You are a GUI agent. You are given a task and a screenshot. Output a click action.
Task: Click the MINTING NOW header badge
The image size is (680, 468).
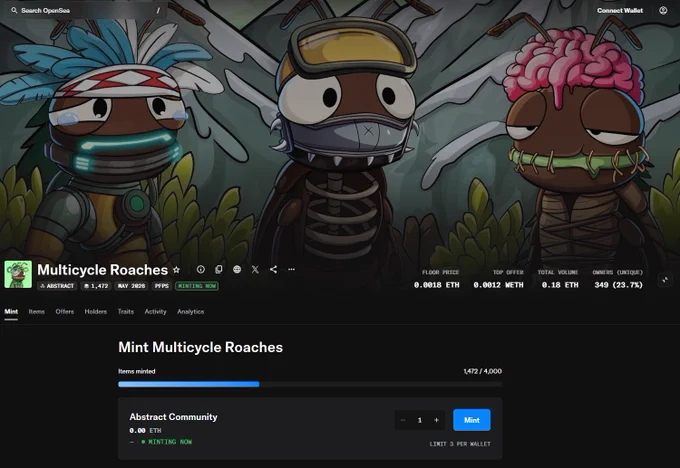tap(197, 286)
